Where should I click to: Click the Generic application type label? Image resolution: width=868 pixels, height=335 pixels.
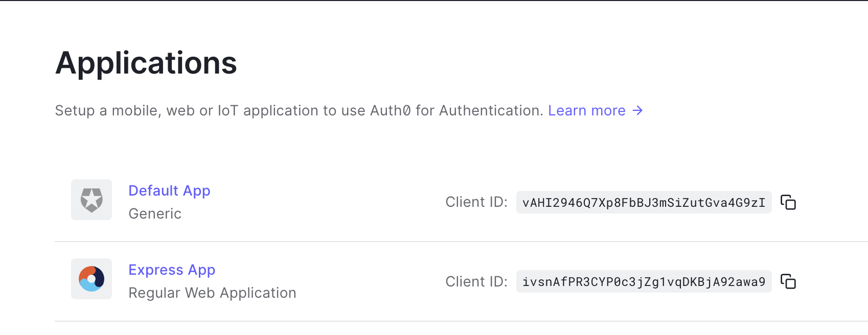pos(155,213)
